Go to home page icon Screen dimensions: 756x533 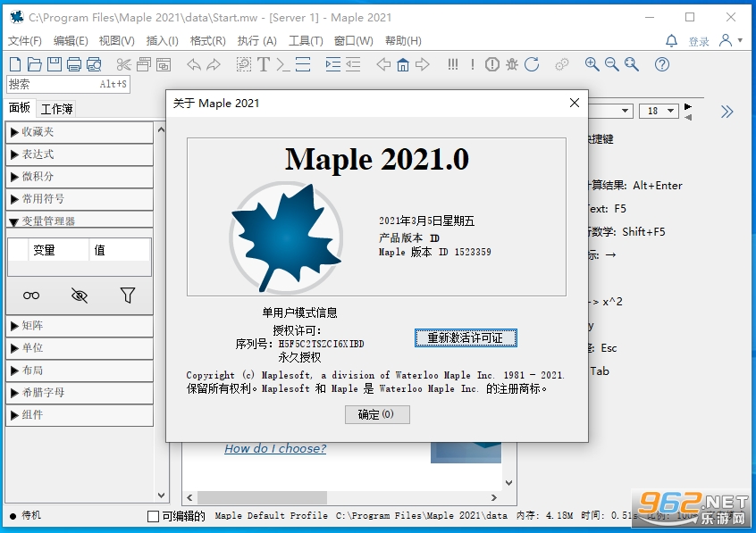tap(403, 64)
